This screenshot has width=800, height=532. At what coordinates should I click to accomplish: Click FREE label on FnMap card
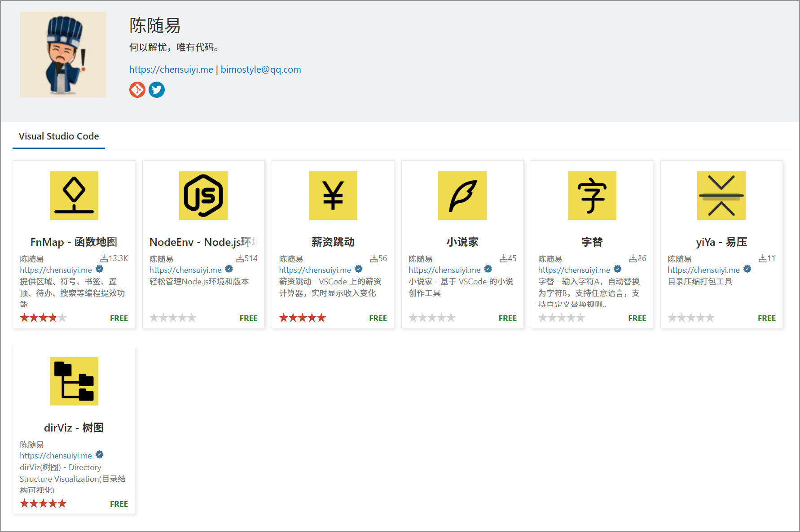coord(119,318)
